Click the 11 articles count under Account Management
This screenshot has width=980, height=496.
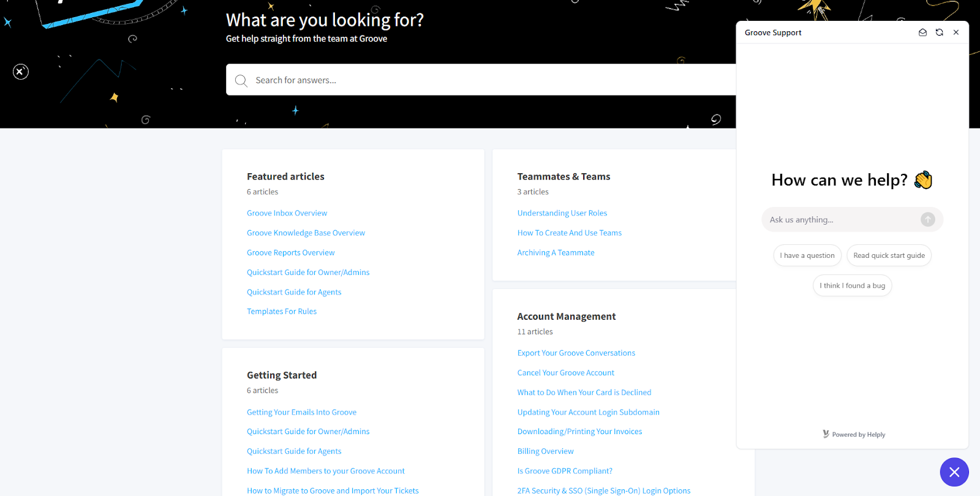point(535,331)
